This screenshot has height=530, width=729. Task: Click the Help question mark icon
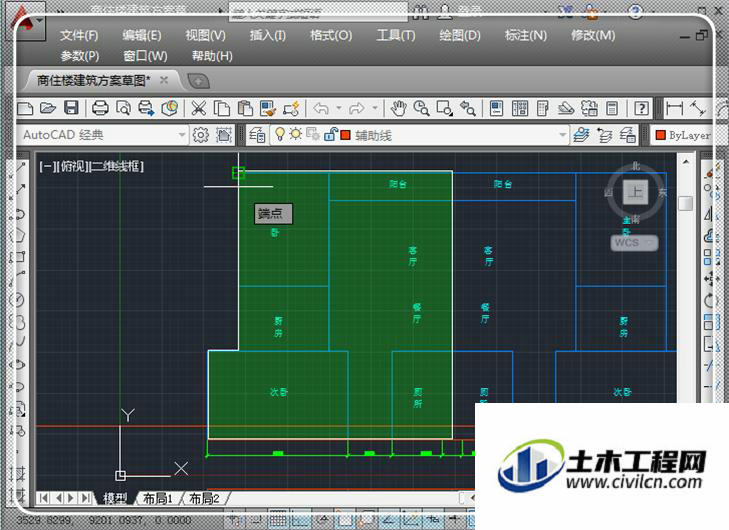pyautogui.click(x=642, y=109)
